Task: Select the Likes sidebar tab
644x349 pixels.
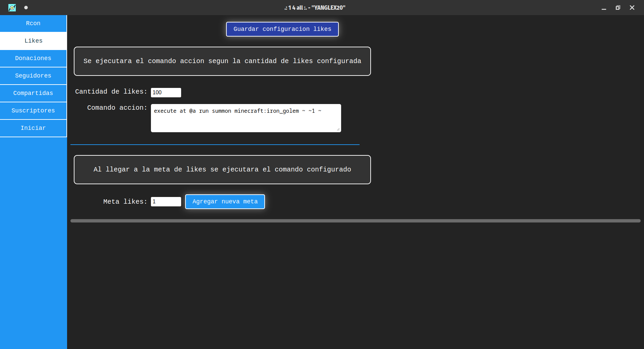Action: (33, 41)
